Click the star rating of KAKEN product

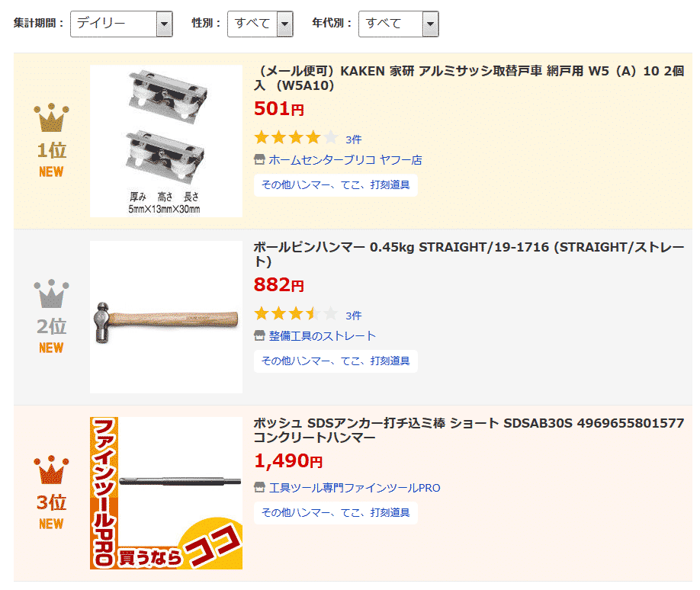[296, 137]
